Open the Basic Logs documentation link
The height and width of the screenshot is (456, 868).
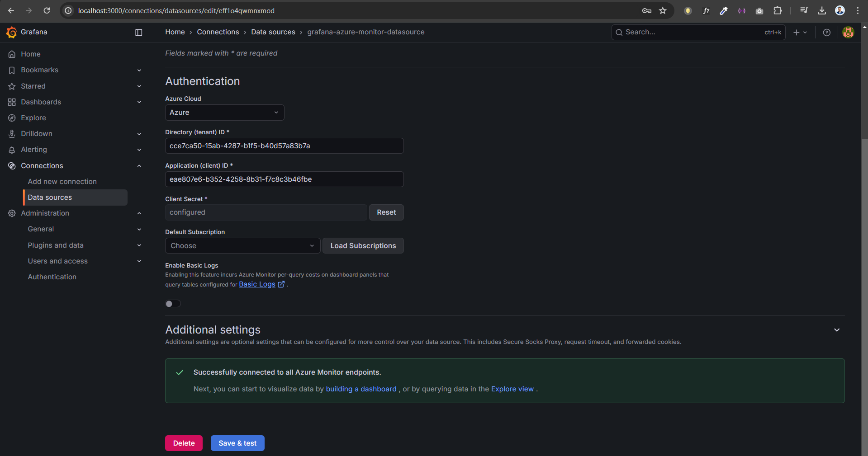pyautogui.click(x=257, y=284)
